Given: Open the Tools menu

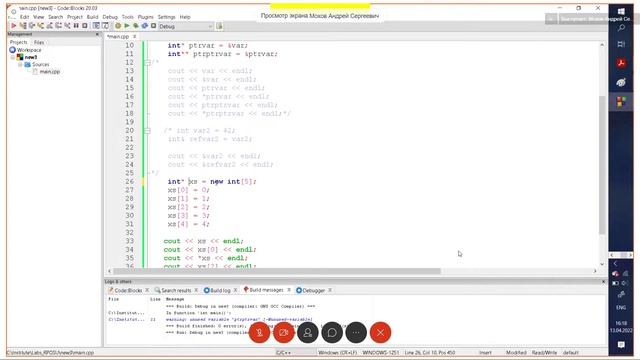Looking at the screenshot, I should pos(128,17).
